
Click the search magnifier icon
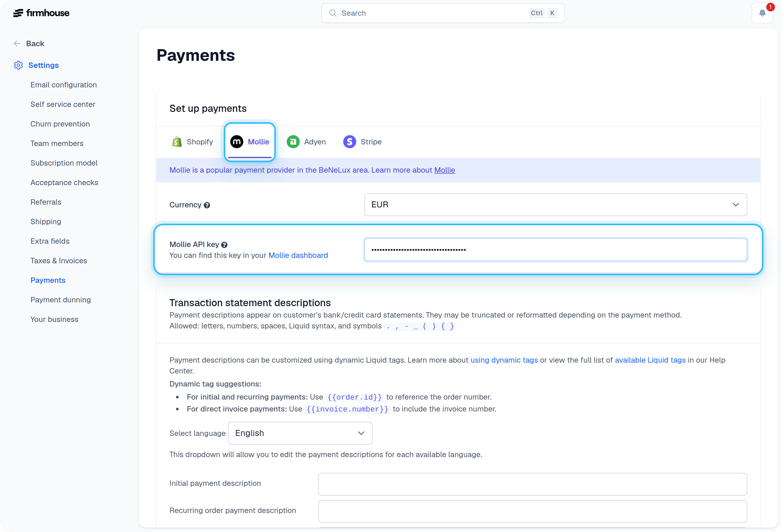pyautogui.click(x=333, y=13)
